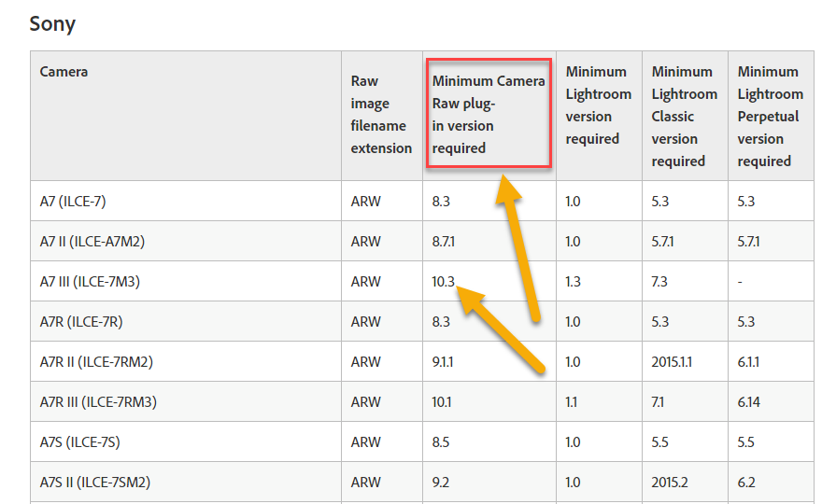822x504 pixels.
Task: Click the Raw image filename extension header
Action: coord(381,115)
